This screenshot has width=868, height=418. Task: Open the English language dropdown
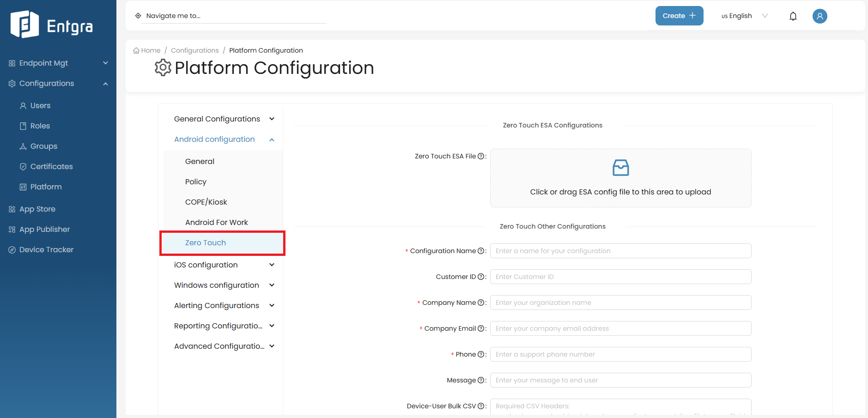tap(744, 16)
